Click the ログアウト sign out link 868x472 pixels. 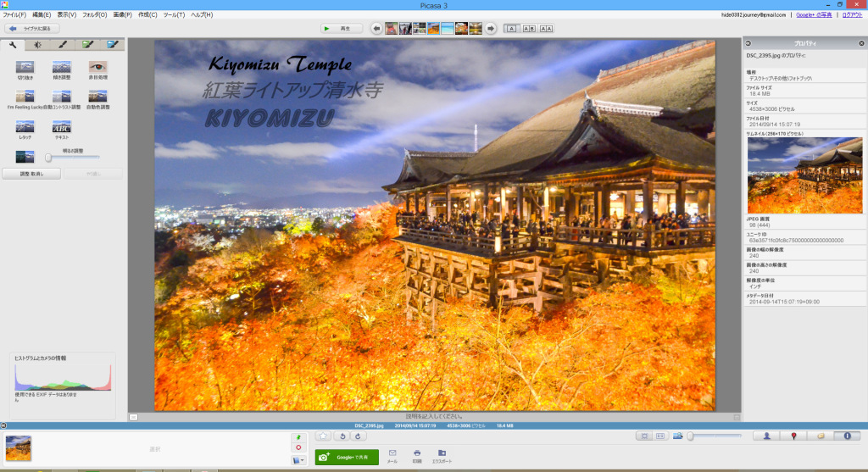pyautogui.click(x=852, y=15)
